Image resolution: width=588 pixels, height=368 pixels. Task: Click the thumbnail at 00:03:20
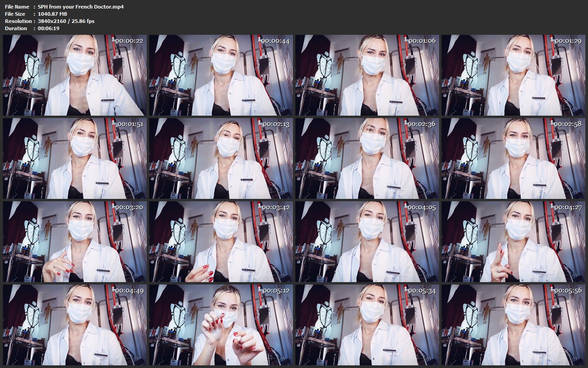75,242
